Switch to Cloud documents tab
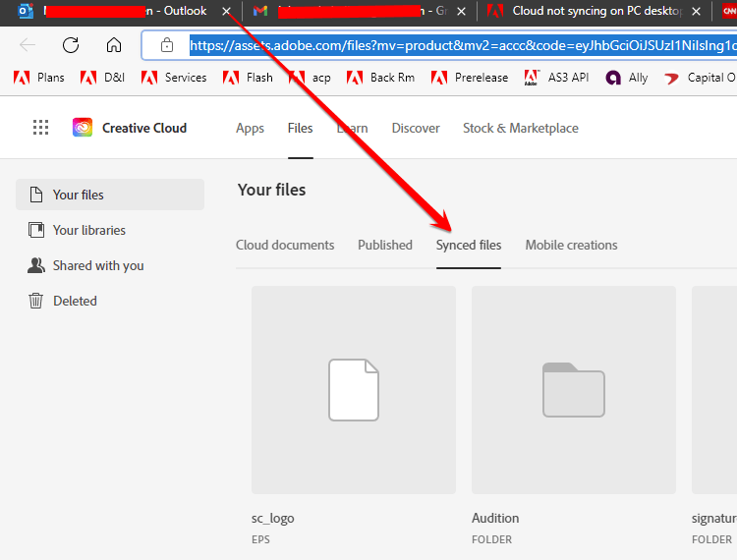737x560 pixels. tap(285, 245)
